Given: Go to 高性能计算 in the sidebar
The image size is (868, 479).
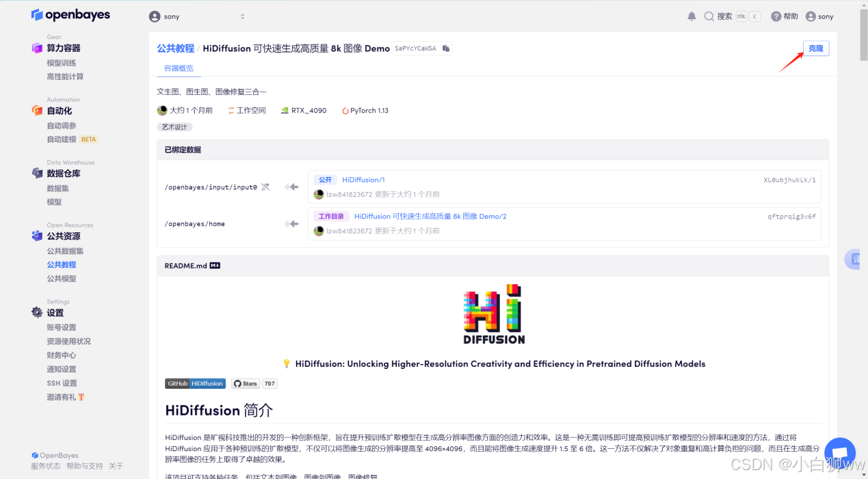Looking at the screenshot, I should 65,77.
